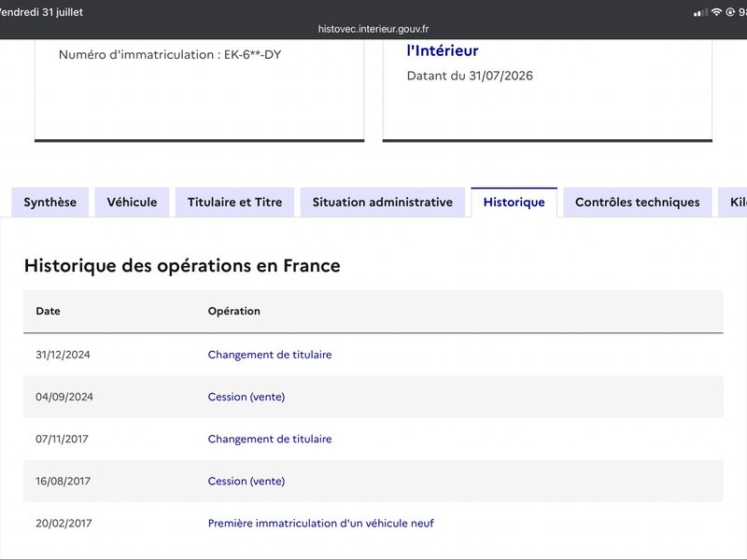This screenshot has width=747, height=560.
Task: Click the Opération column header
Action: click(234, 311)
